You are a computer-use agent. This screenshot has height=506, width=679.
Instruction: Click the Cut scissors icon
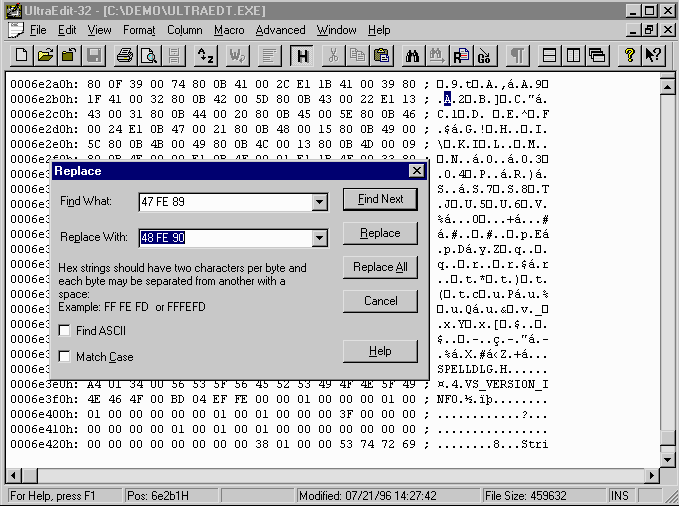(333, 55)
